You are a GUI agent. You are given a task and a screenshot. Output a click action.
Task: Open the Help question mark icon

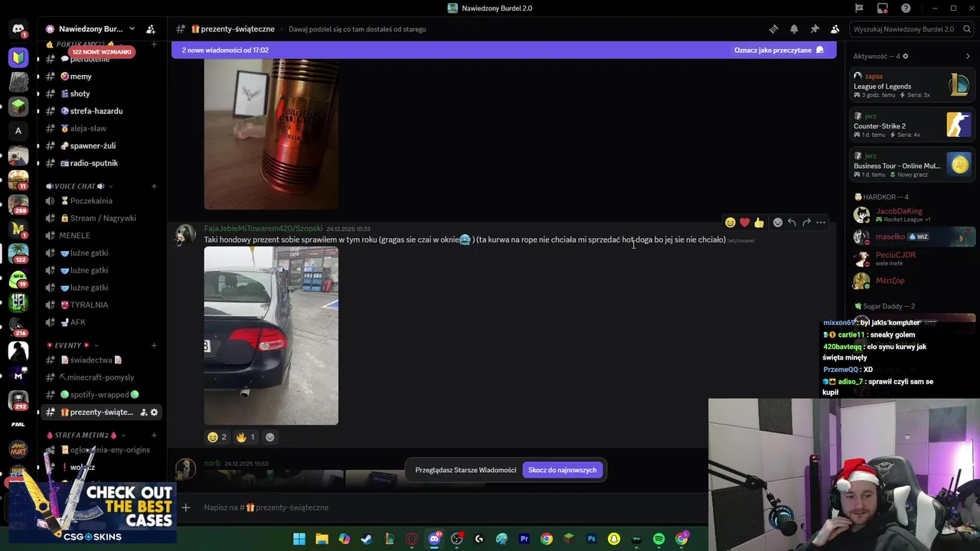[x=906, y=8]
